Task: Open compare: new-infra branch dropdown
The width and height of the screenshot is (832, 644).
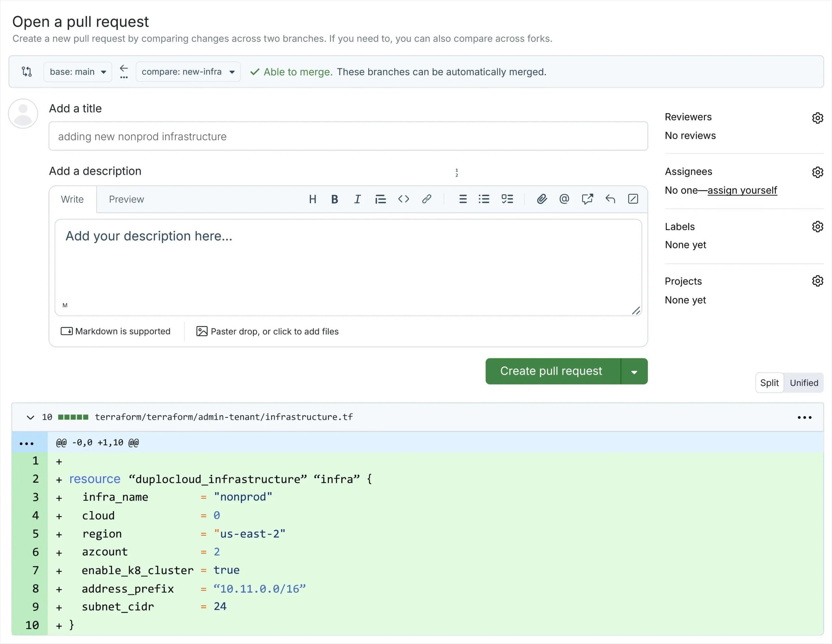Action: tap(188, 72)
